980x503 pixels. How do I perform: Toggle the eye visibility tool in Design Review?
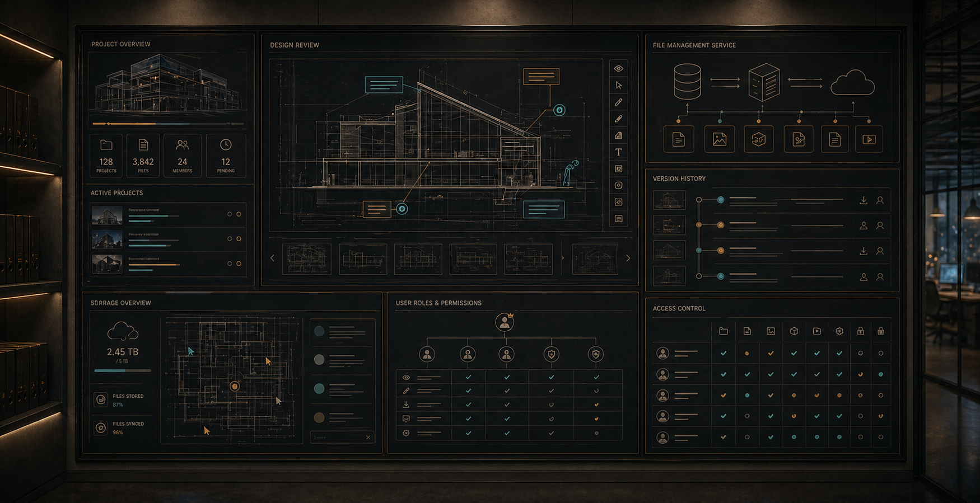pos(618,68)
